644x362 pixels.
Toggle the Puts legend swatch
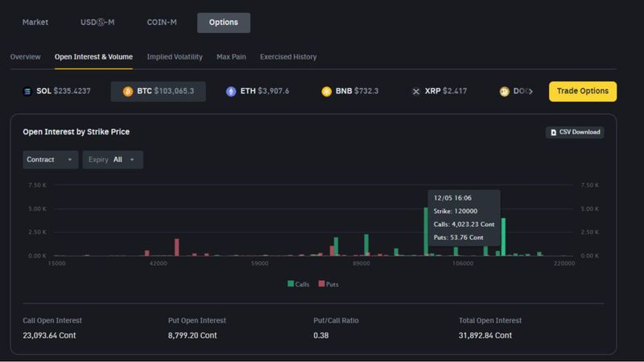(x=321, y=284)
